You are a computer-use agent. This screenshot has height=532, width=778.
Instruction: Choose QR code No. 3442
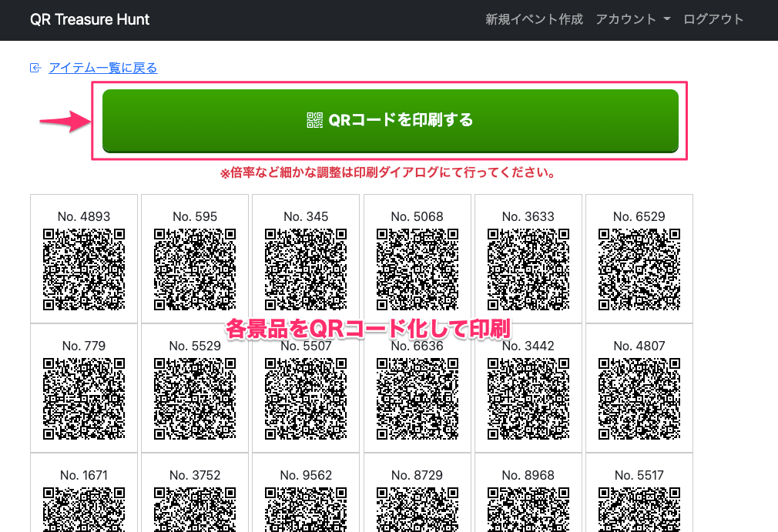[x=528, y=398]
